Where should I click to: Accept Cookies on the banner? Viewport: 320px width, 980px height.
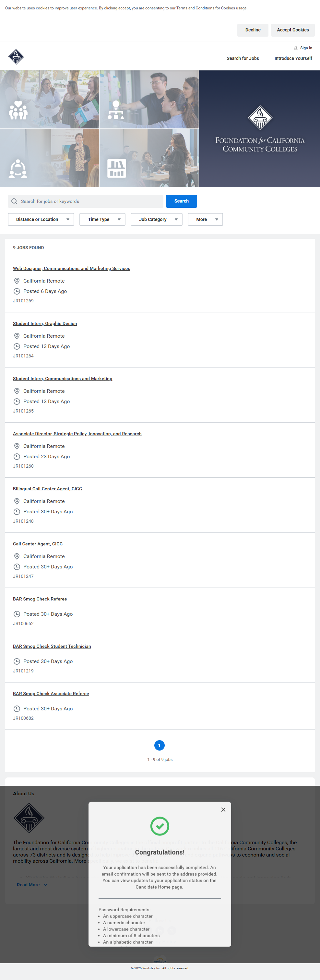pos(293,30)
